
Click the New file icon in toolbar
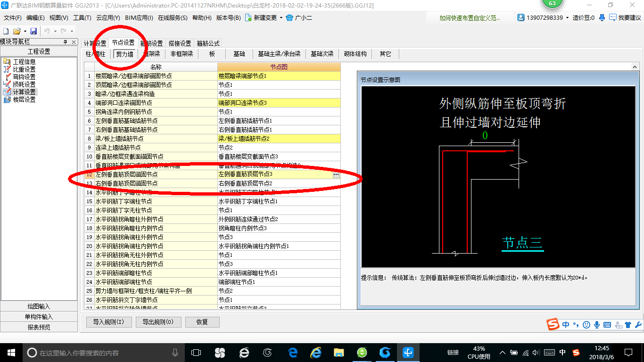coord(6,31)
